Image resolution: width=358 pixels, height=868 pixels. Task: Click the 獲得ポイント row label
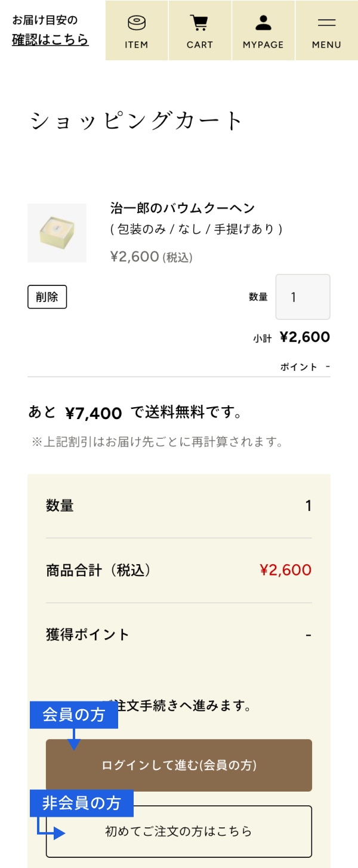click(88, 635)
